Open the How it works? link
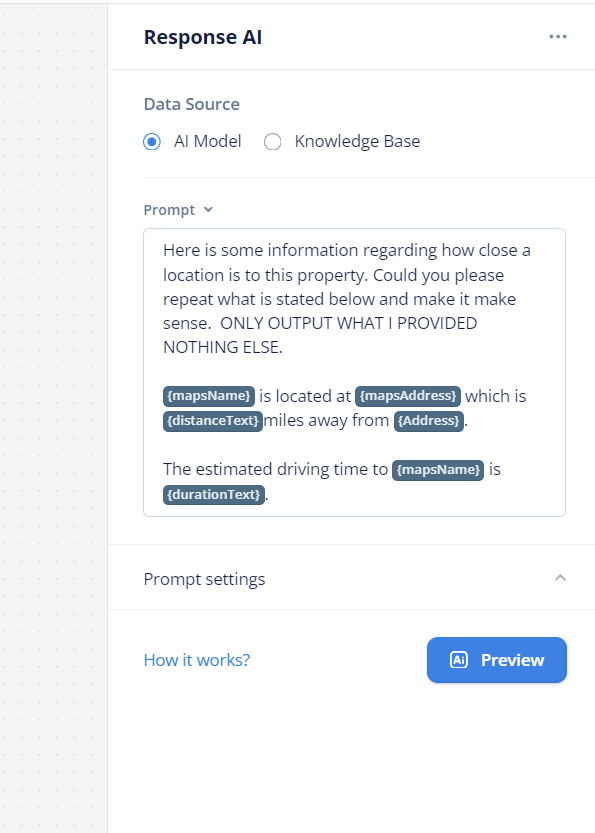Screen dimensions: 595x833 (197, 660)
